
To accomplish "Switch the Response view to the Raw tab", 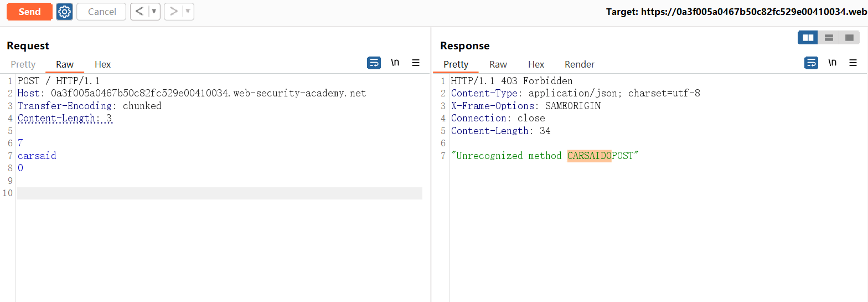I will coord(498,64).
